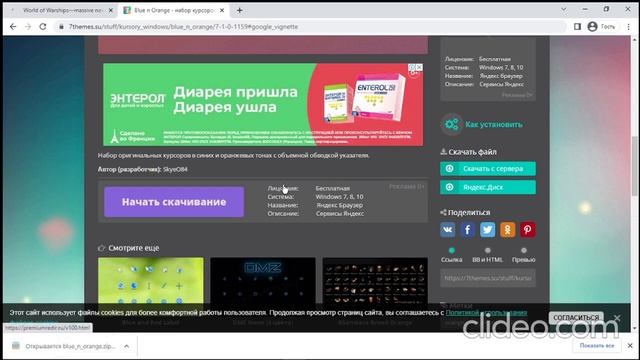The image size is (640, 360).
Task: Open the green cursor set thumbnail
Action: [151, 282]
